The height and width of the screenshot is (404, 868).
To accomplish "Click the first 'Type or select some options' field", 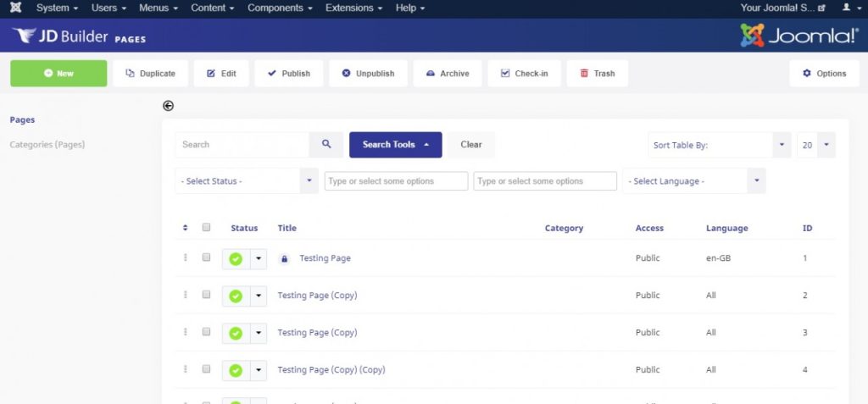I will pos(397,181).
